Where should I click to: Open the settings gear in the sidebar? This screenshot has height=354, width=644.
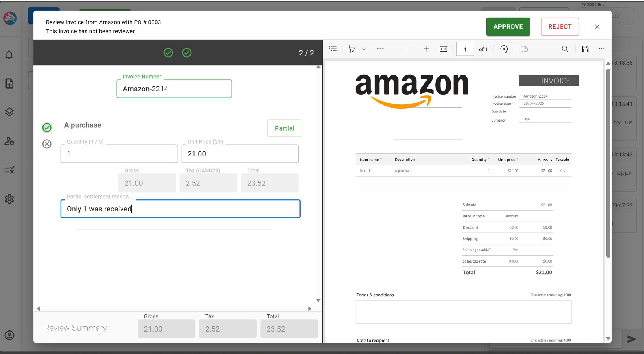pyautogui.click(x=10, y=199)
